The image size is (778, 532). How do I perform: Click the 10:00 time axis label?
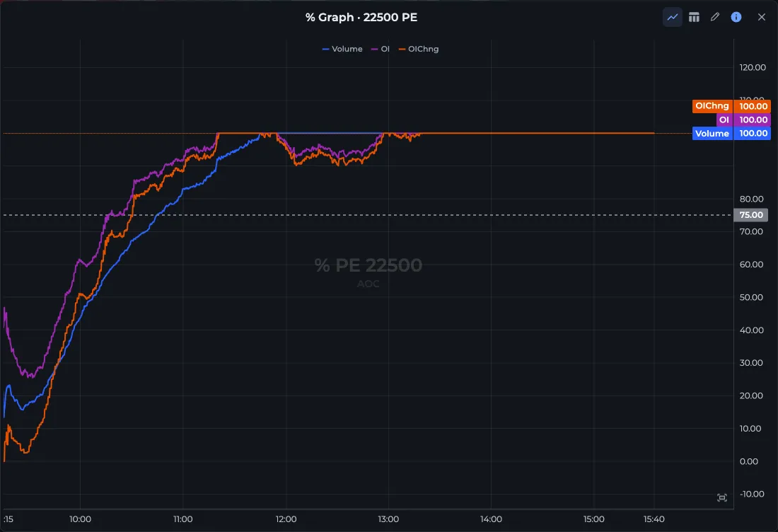coord(81,519)
